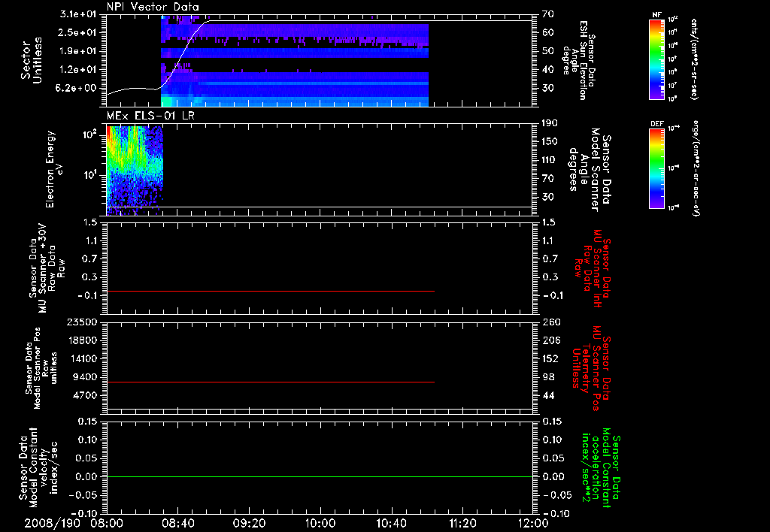Click the DEF color scale bar

[x=657, y=168]
